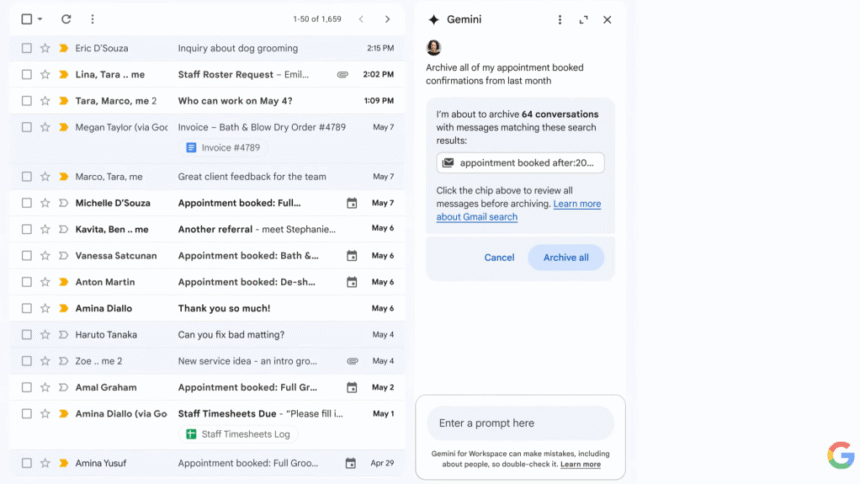The width and height of the screenshot is (860, 484).
Task: Select the Anton Martin email checkbox
Action: tap(26, 282)
